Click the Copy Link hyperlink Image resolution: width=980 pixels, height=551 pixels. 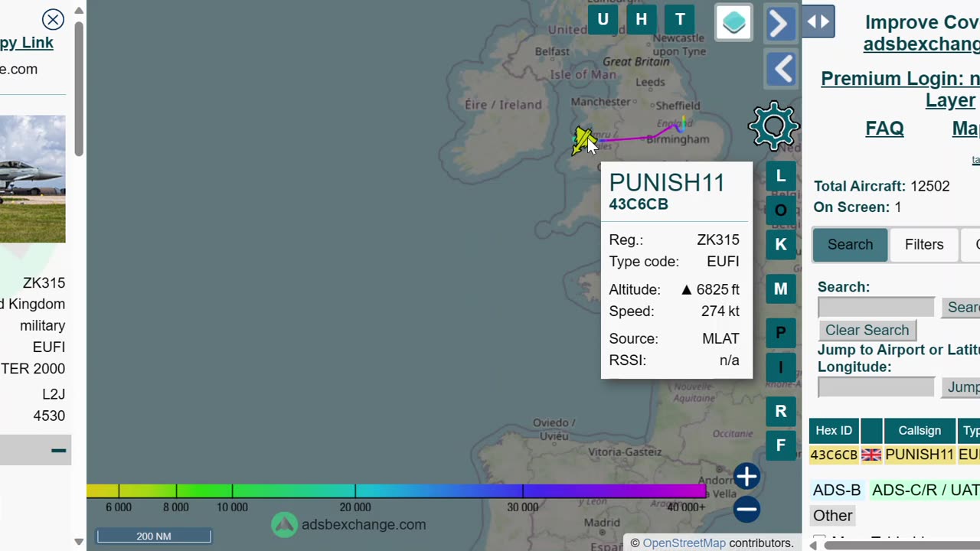27,43
